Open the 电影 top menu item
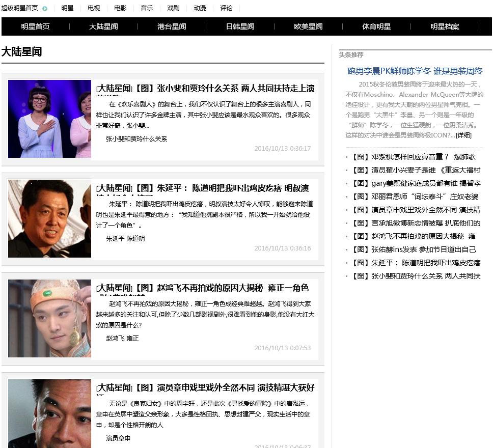This screenshot has width=493, height=448. [120, 8]
